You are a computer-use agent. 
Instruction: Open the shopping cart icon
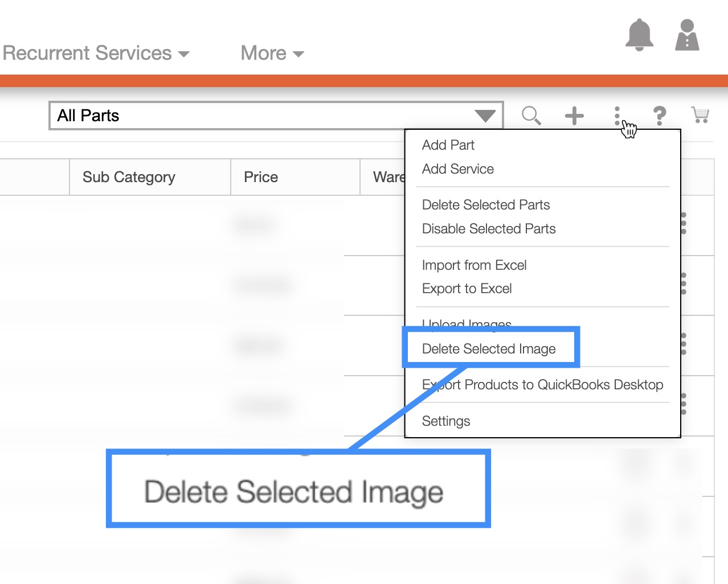tap(700, 115)
